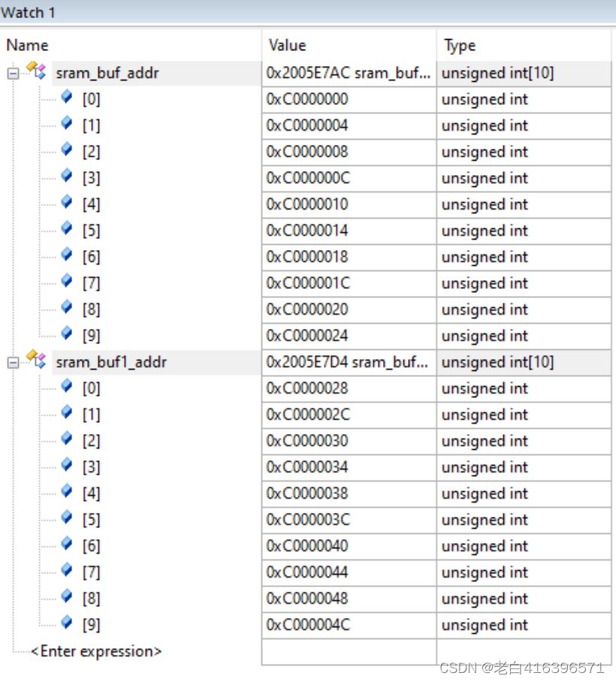Viewport: 616px width, 682px height.
Task: Select value cell 0xC0000000
Action: (x=349, y=100)
